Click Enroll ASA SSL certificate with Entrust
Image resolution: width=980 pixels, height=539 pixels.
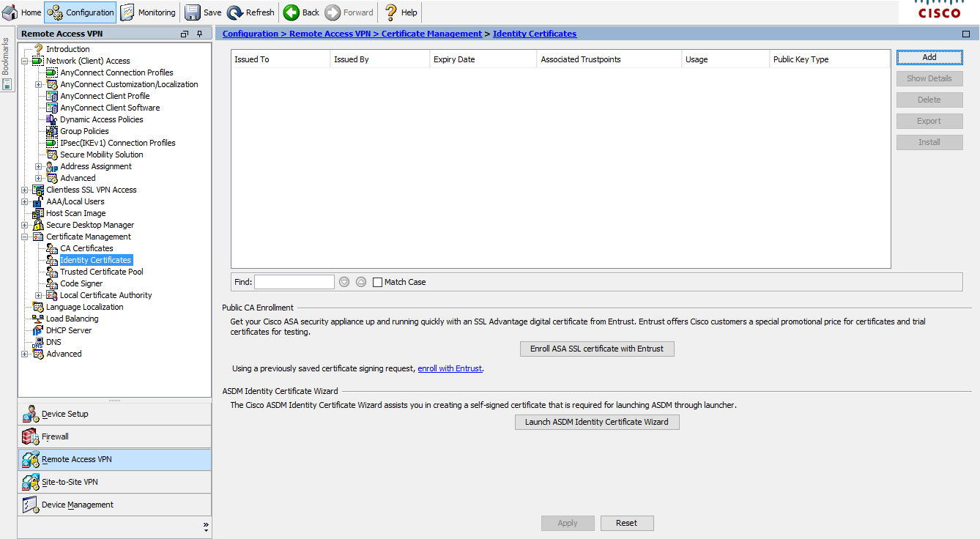pos(597,349)
